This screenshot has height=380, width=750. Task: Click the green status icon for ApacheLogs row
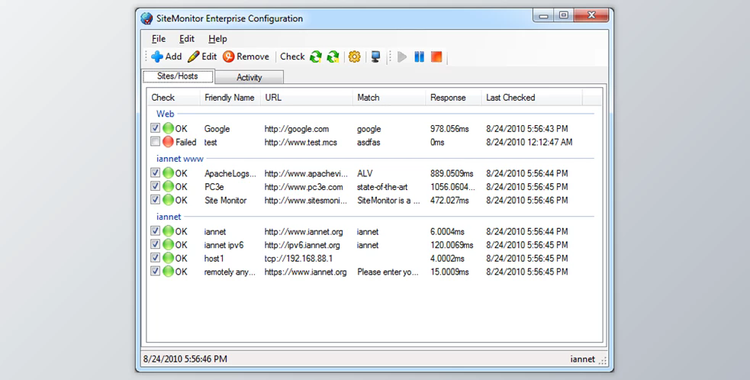(168, 173)
